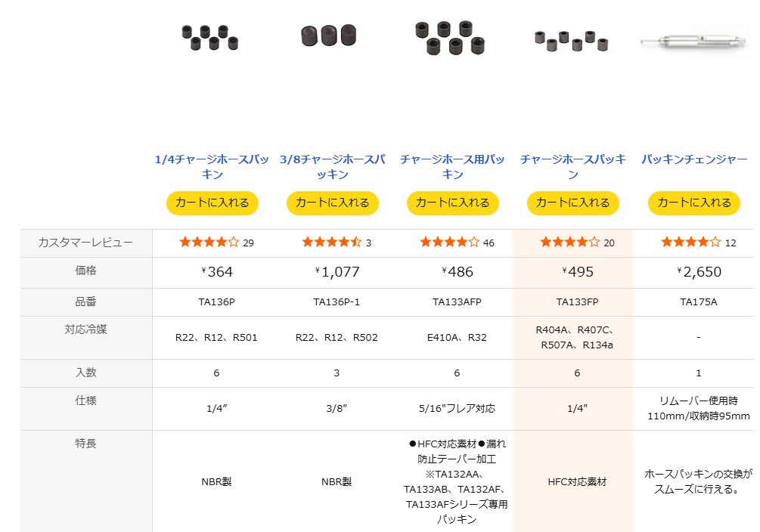Screen dimensions: 760x532
Task: Open the パッキンチェンジャー tool image
Action: (x=693, y=41)
